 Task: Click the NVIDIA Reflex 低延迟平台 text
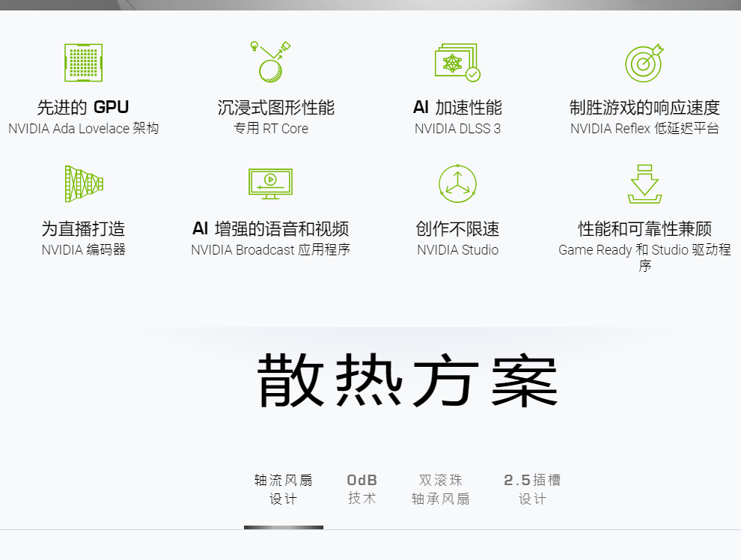click(x=644, y=129)
